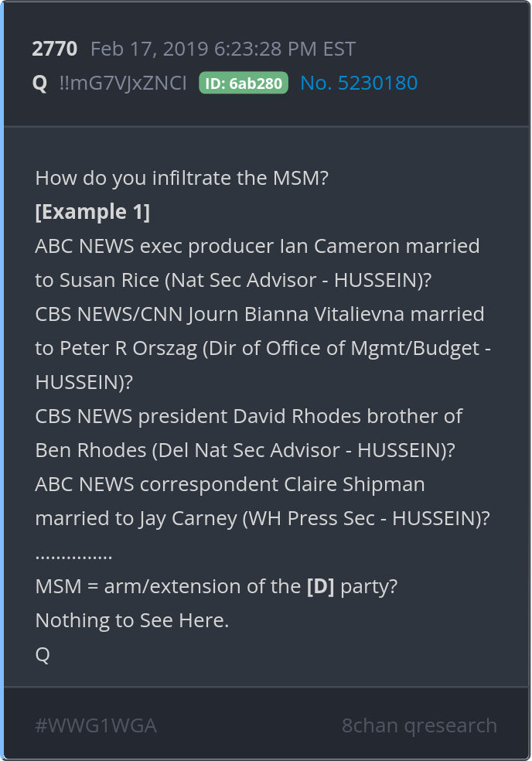Click the bold [Example 1] heading
This screenshot has width=532, height=761.
pyautogui.click(x=93, y=212)
